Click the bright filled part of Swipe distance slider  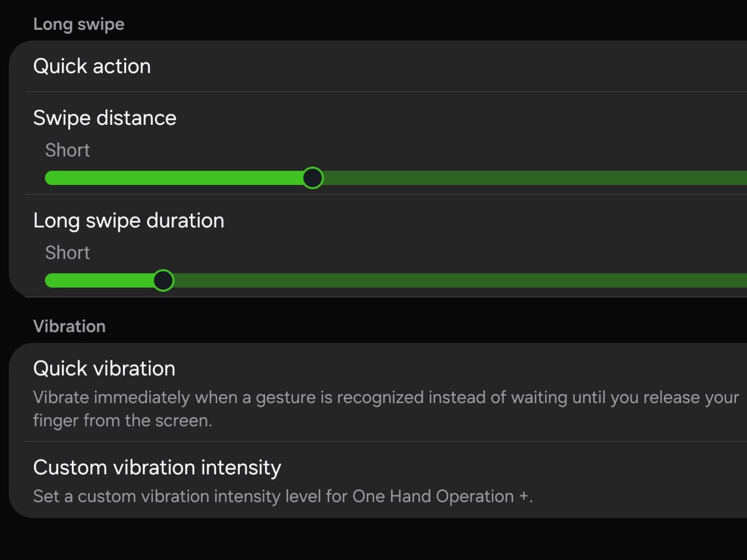(x=175, y=178)
